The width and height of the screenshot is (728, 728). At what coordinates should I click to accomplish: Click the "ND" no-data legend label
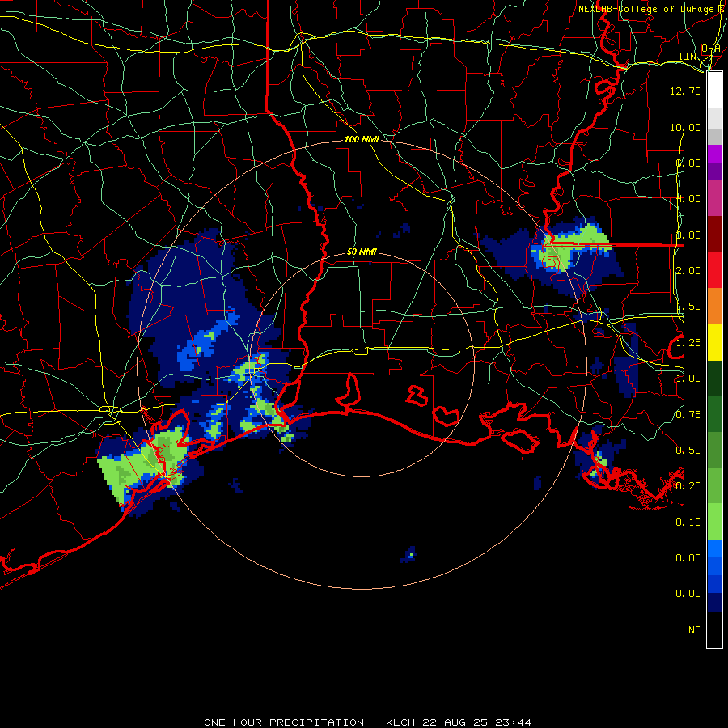tap(695, 630)
